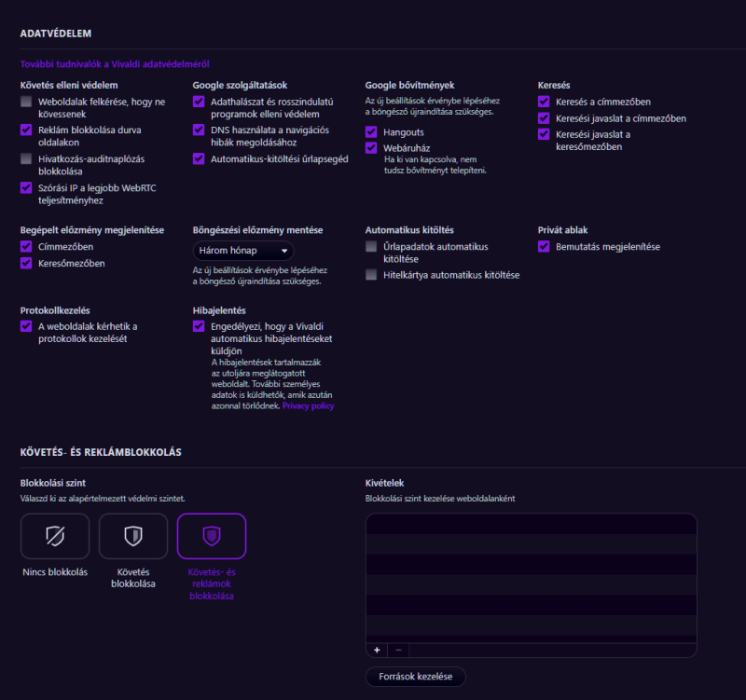Click the 'Nincs blokkolás' label
This screenshot has width=746, height=700.
(55, 572)
